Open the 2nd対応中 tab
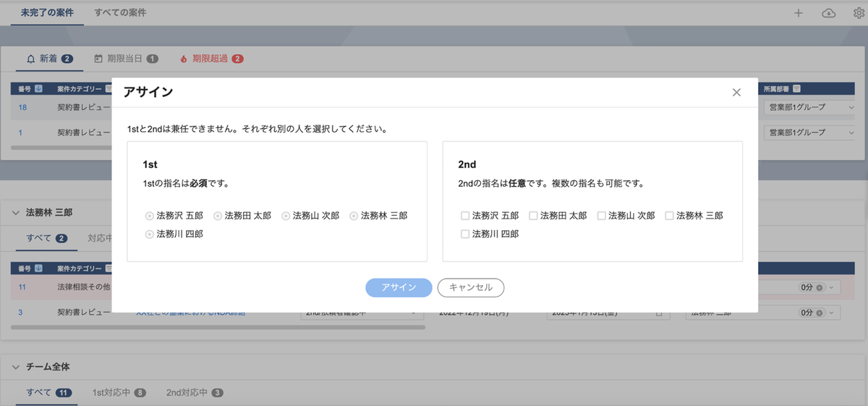 (195, 392)
